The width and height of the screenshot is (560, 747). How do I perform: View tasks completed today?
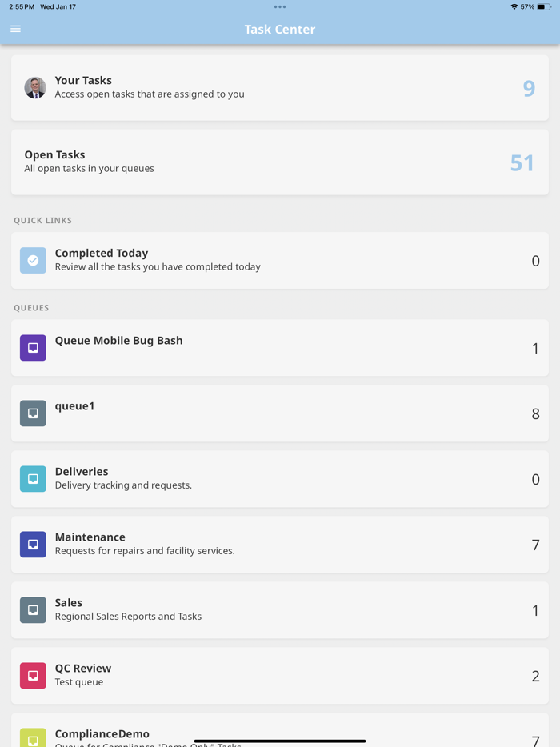[x=280, y=261]
